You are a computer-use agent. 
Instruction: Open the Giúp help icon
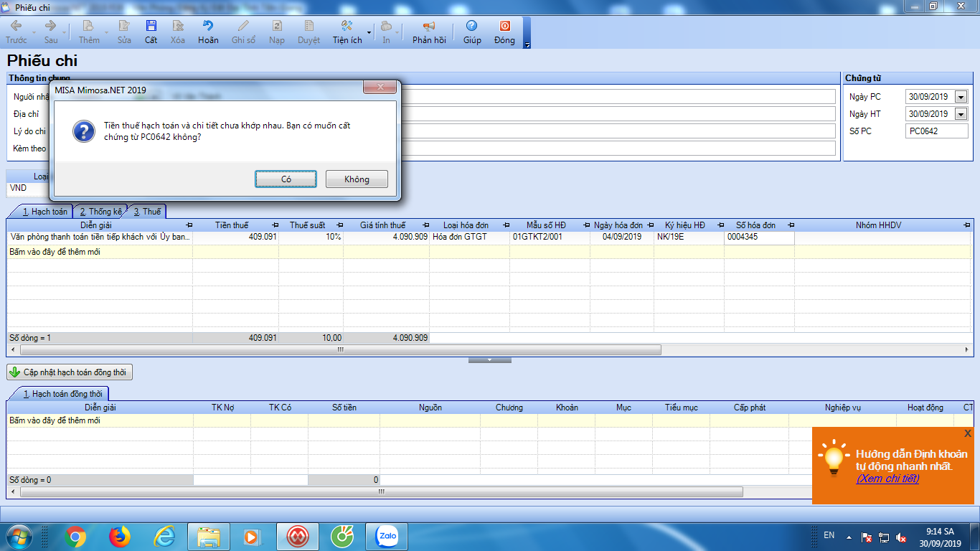tap(472, 27)
